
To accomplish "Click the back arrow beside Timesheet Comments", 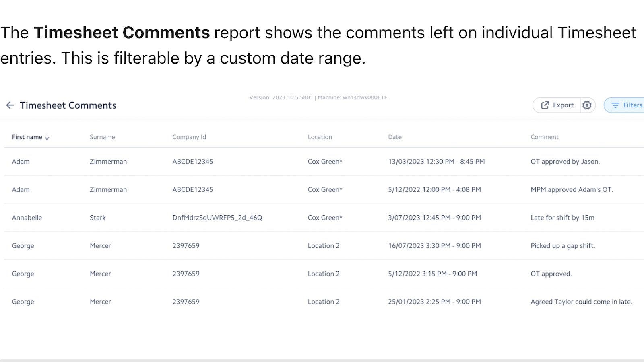I will coord(10,105).
